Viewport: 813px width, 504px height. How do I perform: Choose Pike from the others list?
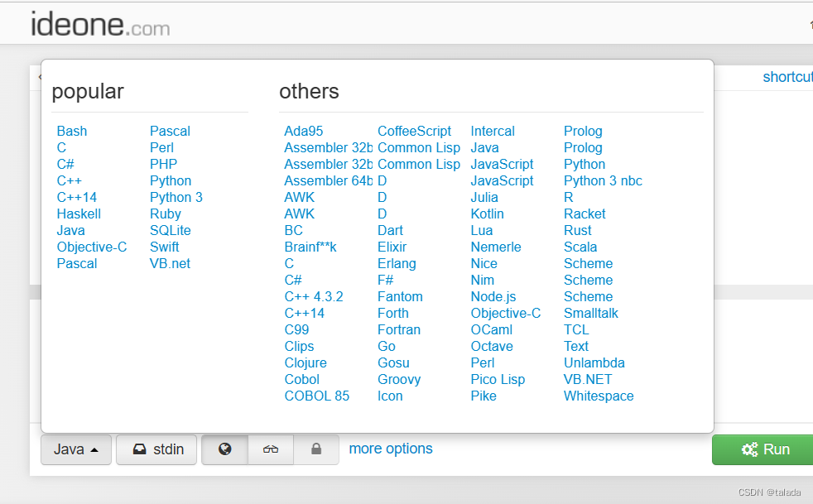(483, 396)
